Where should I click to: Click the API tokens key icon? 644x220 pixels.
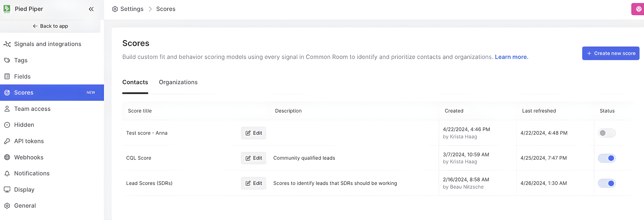click(7, 141)
